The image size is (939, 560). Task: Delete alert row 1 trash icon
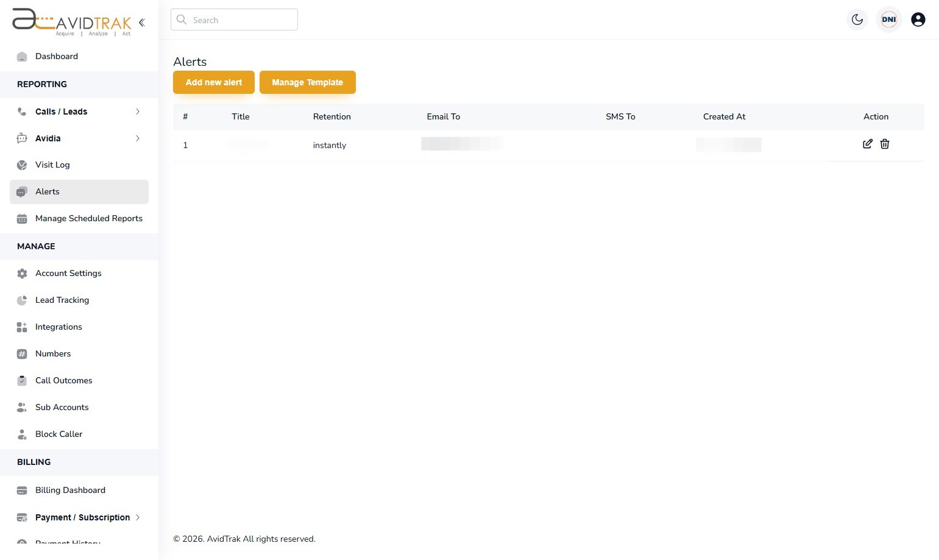pyautogui.click(x=885, y=144)
